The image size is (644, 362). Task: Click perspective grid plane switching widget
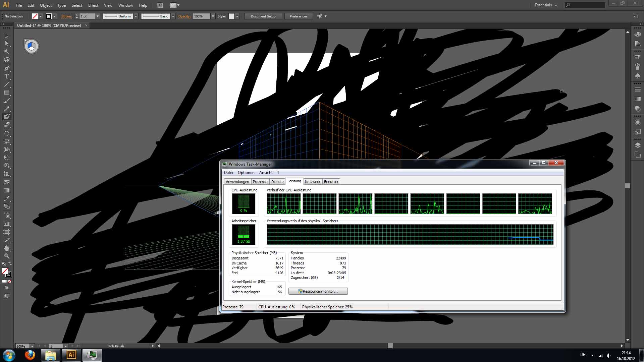pyautogui.click(x=32, y=46)
